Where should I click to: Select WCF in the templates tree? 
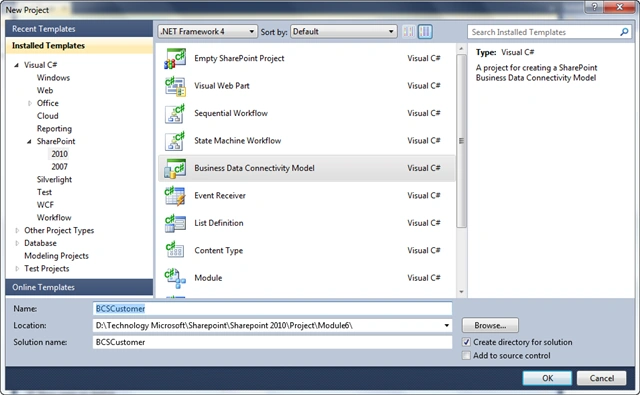point(45,205)
